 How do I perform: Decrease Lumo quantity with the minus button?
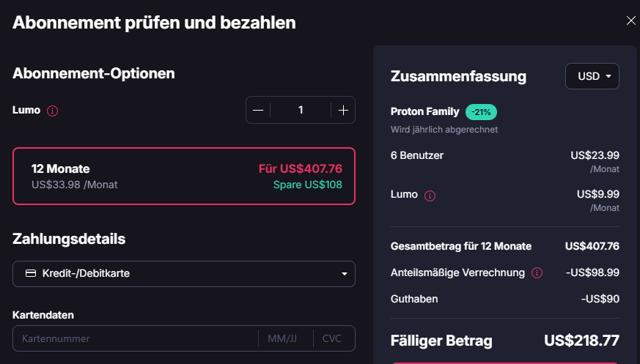point(258,110)
